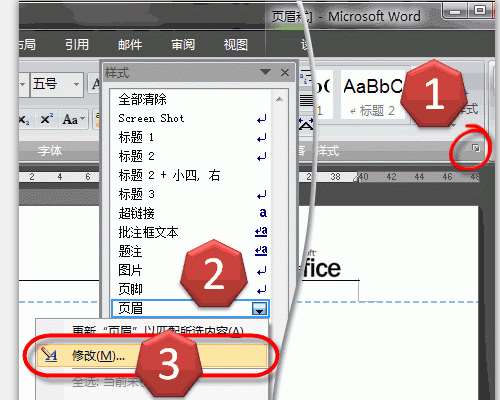Click the subscript button
The image size is (500, 400).
point(24,120)
